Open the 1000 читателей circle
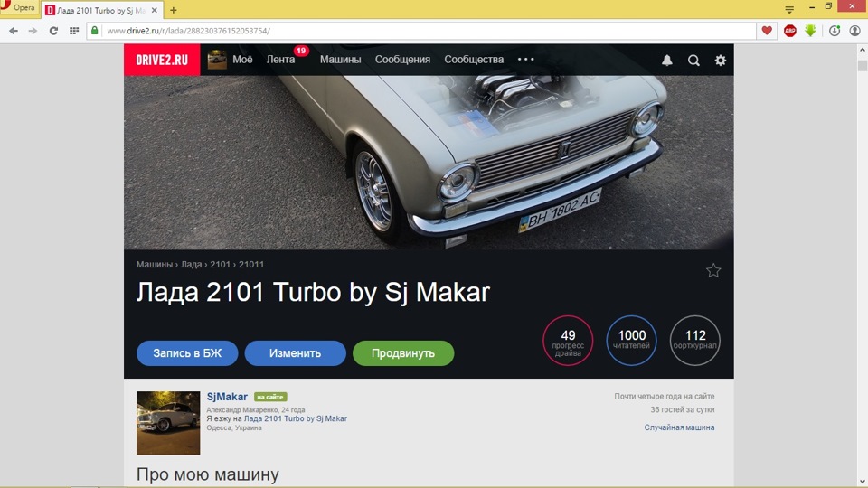This screenshot has height=488, width=868. coord(632,341)
